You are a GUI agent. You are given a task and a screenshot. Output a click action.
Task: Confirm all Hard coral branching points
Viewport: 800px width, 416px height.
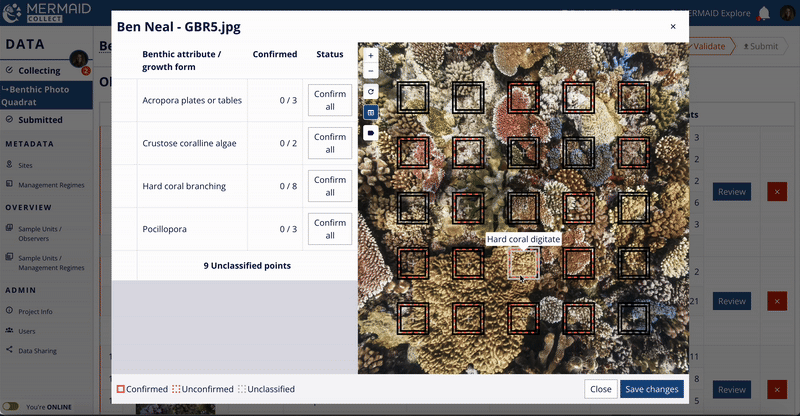pos(330,186)
